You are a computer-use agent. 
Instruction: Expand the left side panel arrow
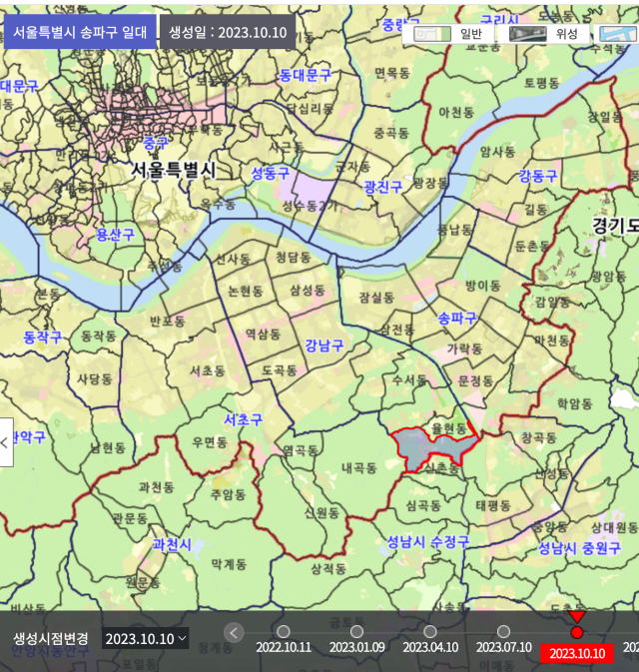(x=6, y=442)
